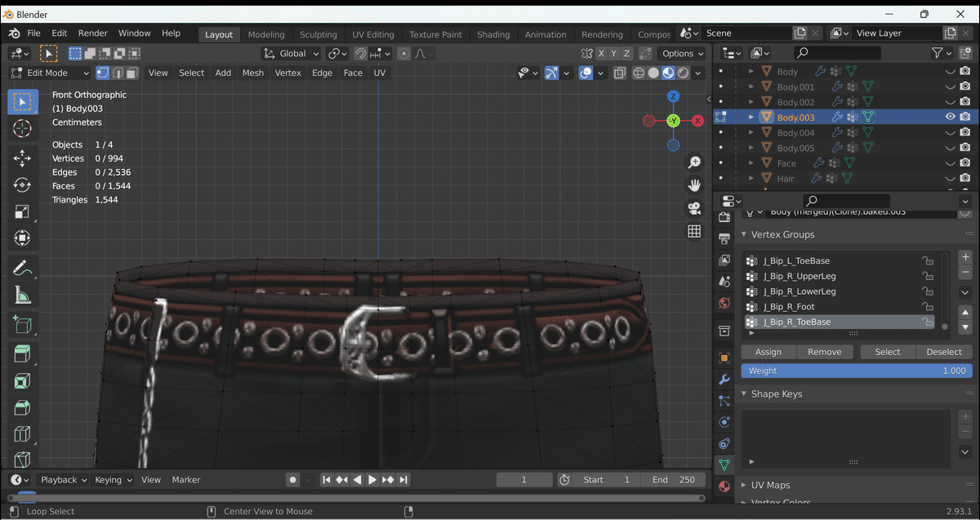Select the Measure tool
This screenshot has height=520, width=980.
[x=22, y=296]
